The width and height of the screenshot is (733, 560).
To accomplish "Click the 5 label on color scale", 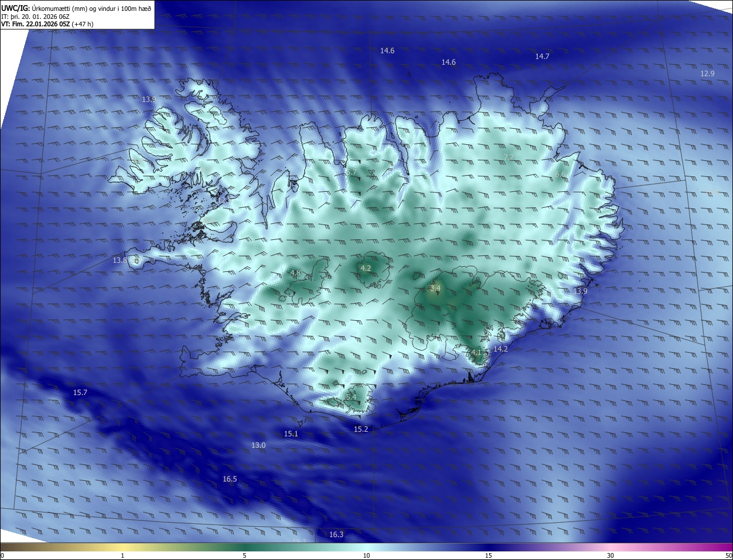I will click(245, 555).
